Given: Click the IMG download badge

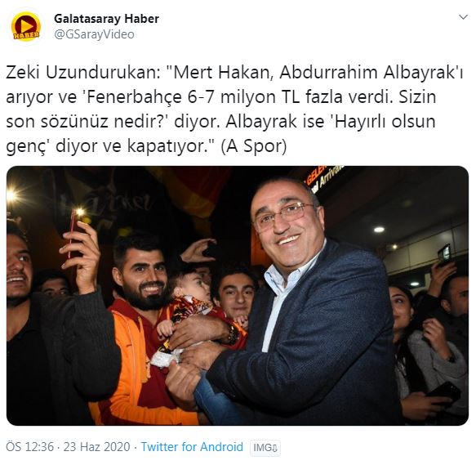Looking at the screenshot, I should click(265, 448).
